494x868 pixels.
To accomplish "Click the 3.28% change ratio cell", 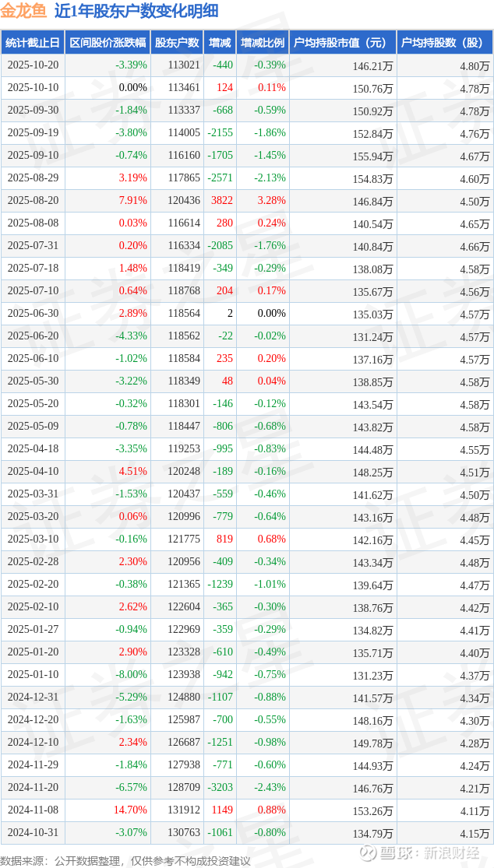I will [270, 201].
